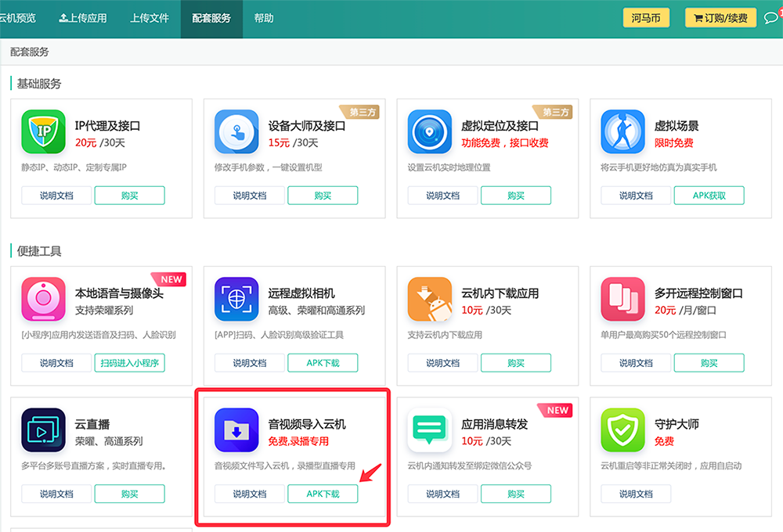
Task: Open the chat message icon in header
Action: (x=770, y=18)
